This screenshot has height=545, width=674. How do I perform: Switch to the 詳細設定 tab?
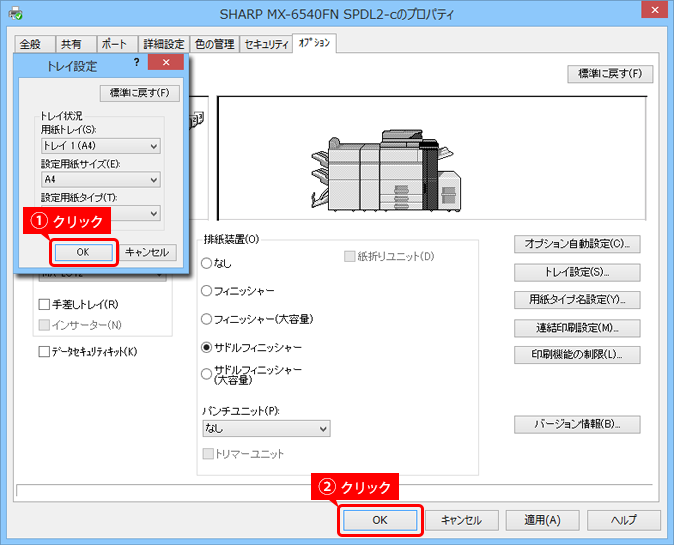[162, 44]
